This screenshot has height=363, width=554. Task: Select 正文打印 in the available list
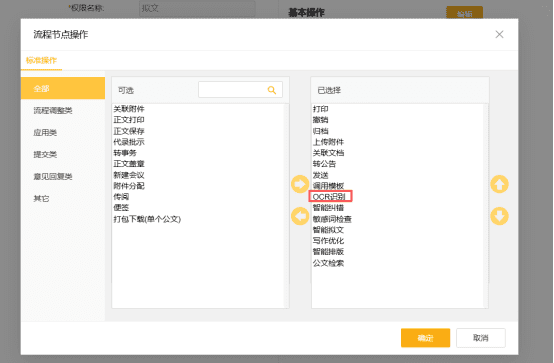(129, 120)
